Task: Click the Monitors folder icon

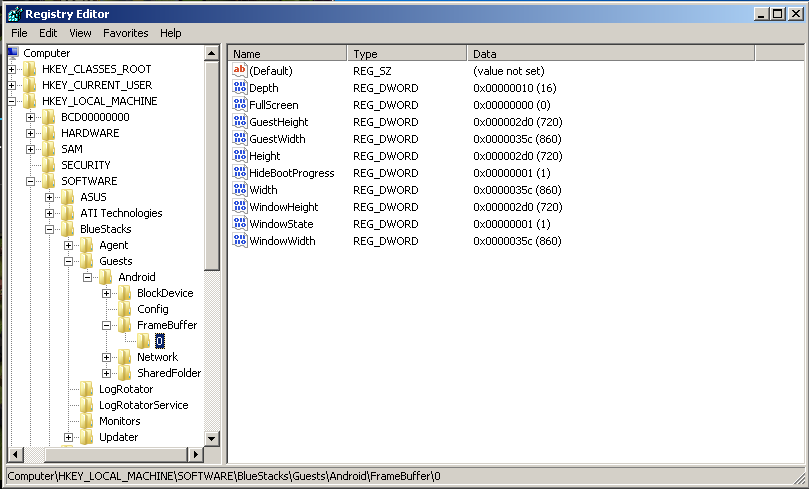Action: [x=87, y=420]
